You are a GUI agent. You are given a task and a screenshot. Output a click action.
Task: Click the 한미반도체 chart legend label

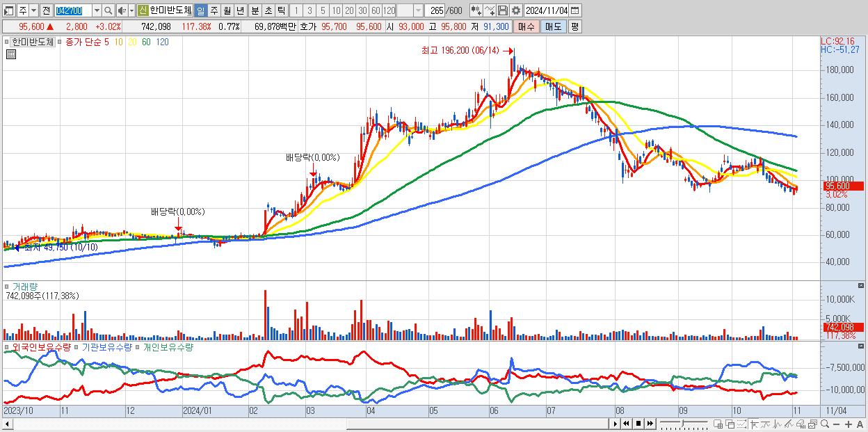33,42
